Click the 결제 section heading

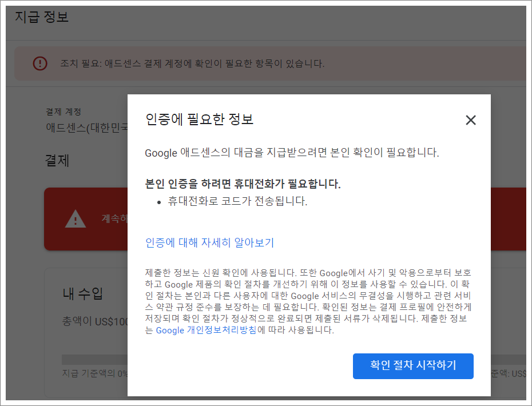coord(56,160)
